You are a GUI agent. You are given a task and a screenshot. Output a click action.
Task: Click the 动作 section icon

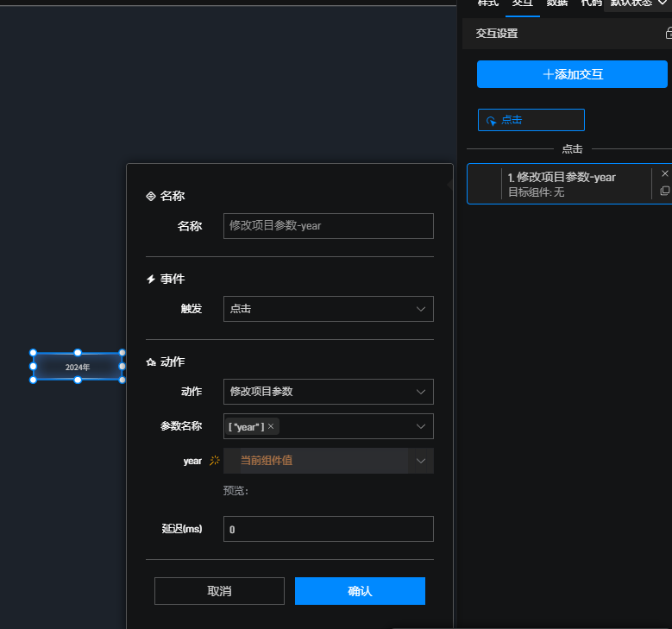click(151, 362)
